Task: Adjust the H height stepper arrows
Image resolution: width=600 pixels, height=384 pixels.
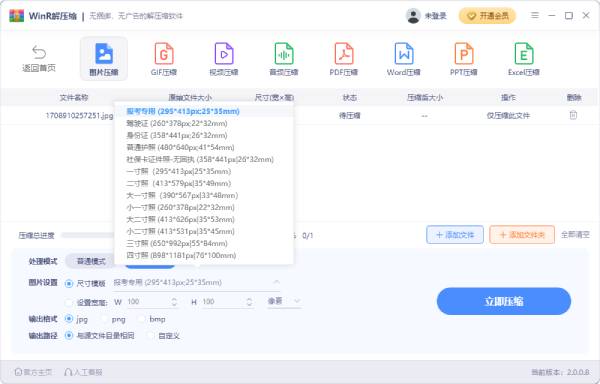Action: [249, 302]
